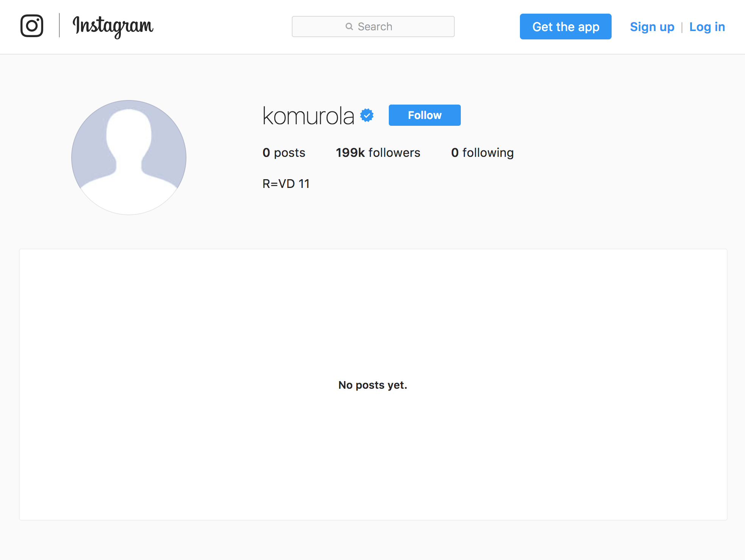745x560 pixels.
Task: Click inside the Search field
Action: (373, 27)
